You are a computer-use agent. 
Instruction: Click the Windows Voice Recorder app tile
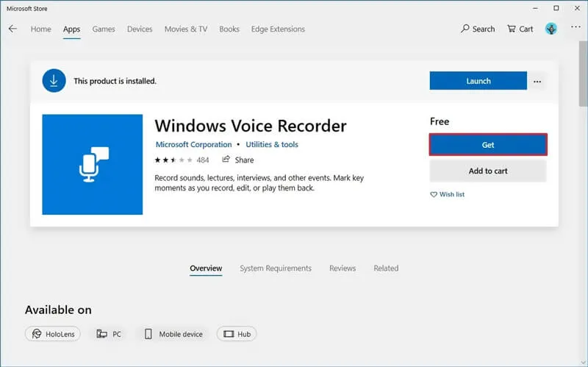[93, 165]
